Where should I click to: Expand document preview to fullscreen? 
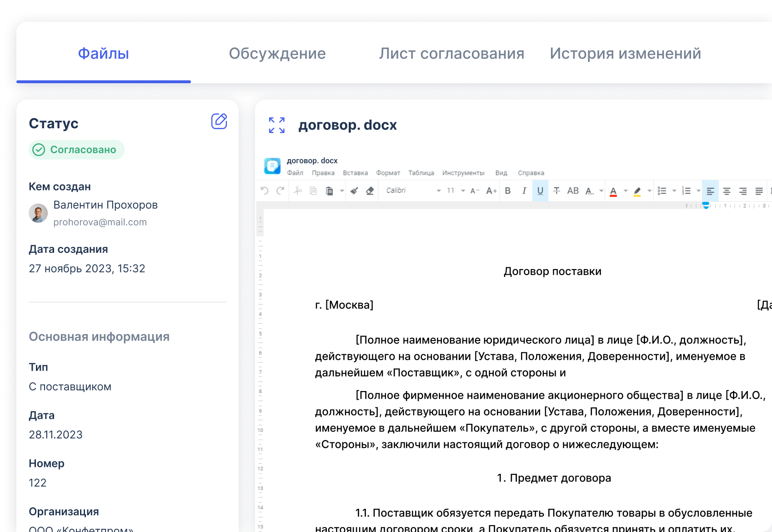(276, 125)
